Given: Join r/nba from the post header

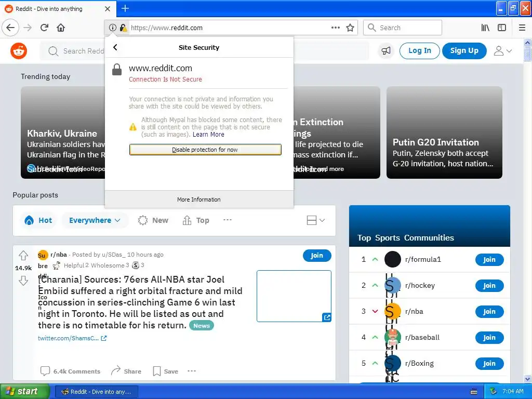Looking at the screenshot, I should pyautogui.click(x=317, y=256).
